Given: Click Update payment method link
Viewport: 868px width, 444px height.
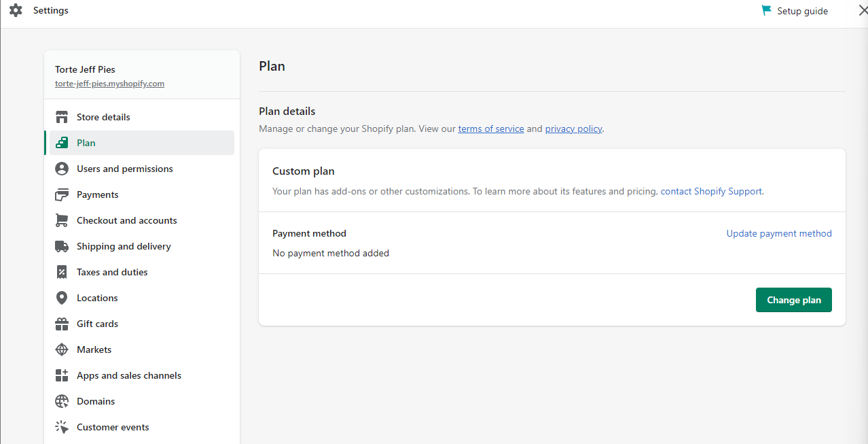Looking at the screenshot, I should tap(779, 233).
